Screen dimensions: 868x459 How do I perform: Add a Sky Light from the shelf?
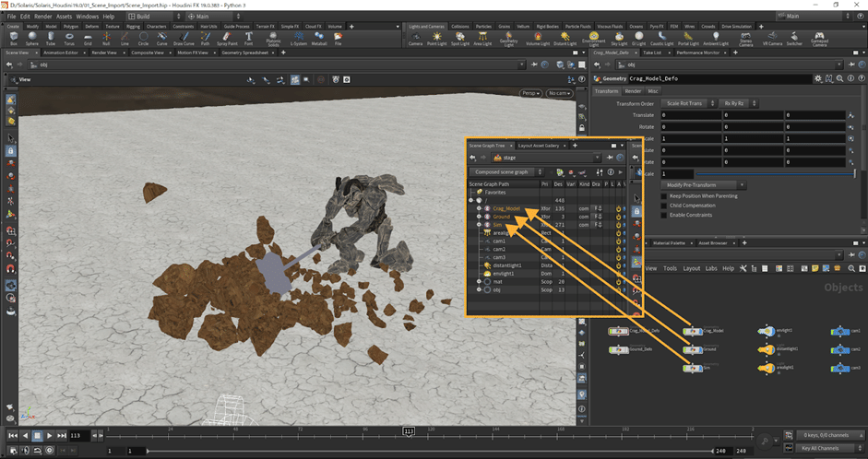(619, 38)
